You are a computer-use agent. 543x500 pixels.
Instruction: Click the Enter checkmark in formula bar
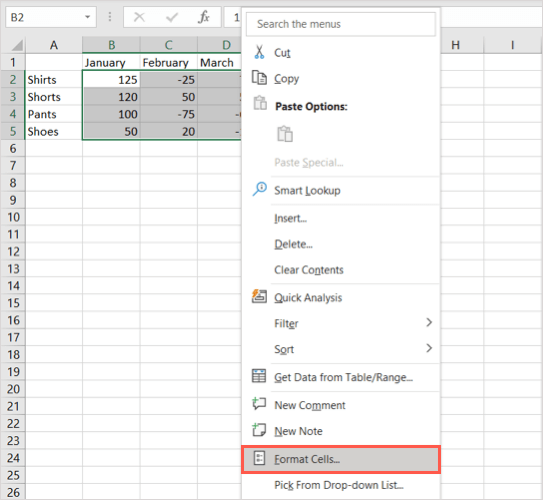(172, 17)
